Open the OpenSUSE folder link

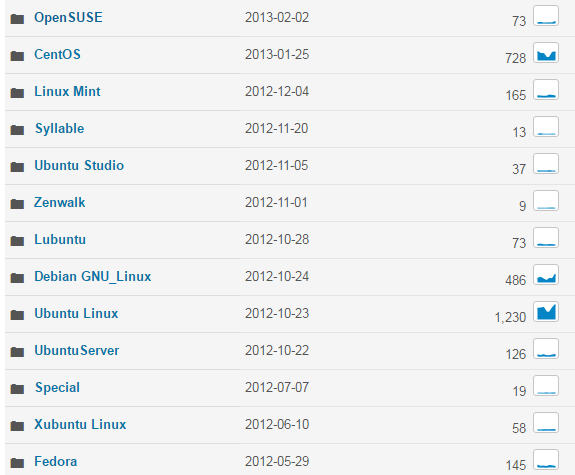tap(68, 18)
